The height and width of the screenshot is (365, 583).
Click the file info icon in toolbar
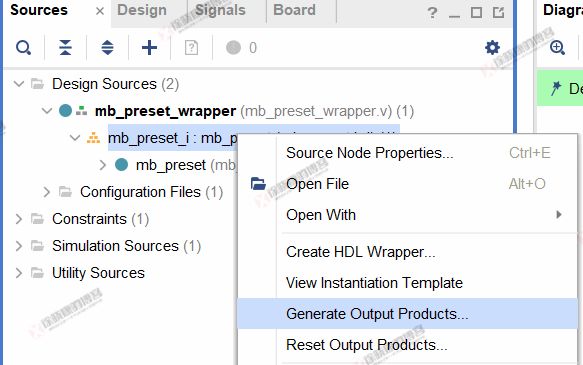coord(191,48)
